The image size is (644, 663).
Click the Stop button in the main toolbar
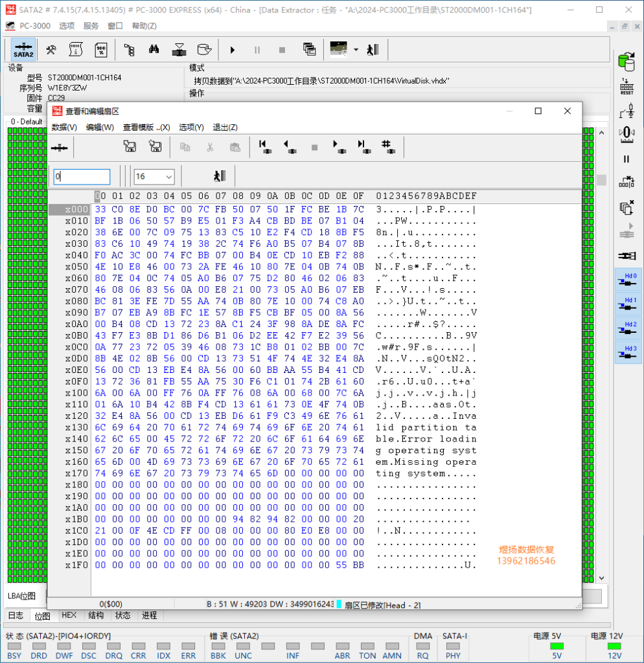(282, 50)
